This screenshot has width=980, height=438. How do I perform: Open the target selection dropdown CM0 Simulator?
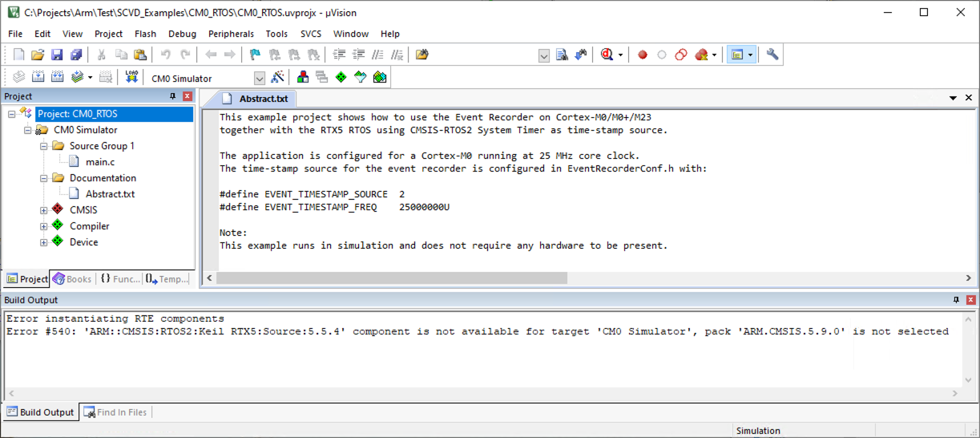(x=260, y=79)
